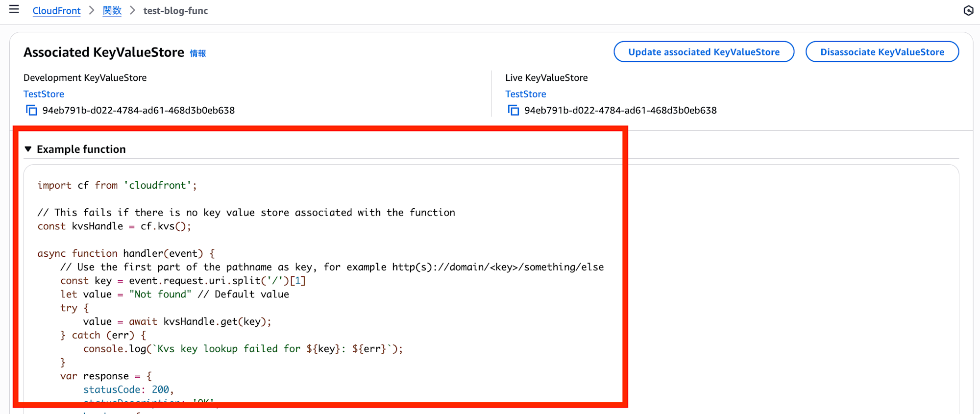Click the Live KeyValueStore ID text
Image resolution: width=980 pixels, height=414 pixels.
click(x=620, y=110)
